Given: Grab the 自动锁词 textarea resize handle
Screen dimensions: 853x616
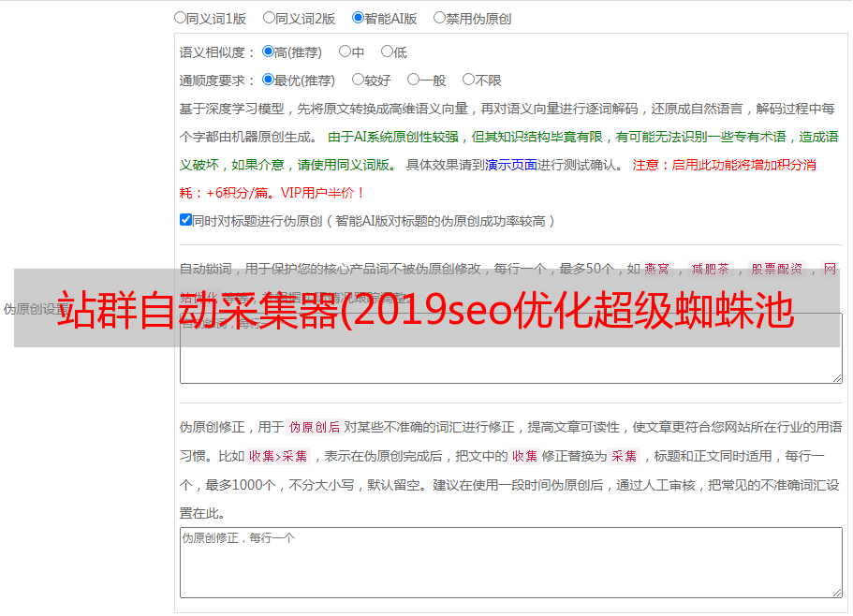Looking at the screenshot, I should coord(836,376).
